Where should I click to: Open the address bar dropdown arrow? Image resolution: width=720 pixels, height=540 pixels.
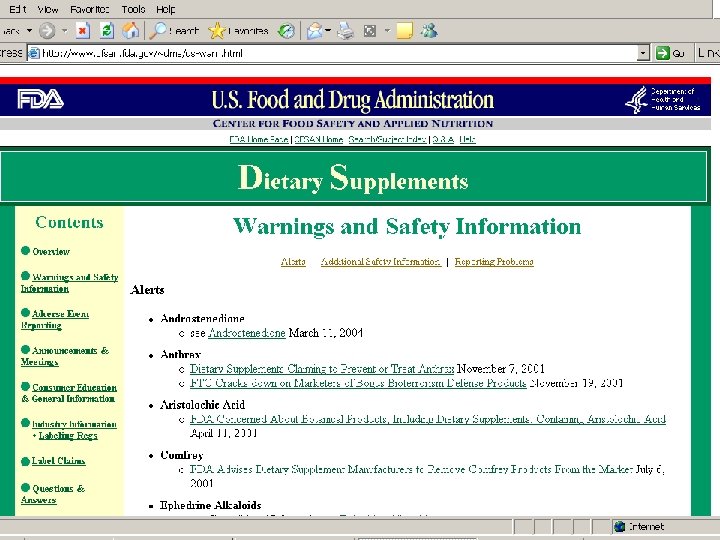[x=643, y=53]
